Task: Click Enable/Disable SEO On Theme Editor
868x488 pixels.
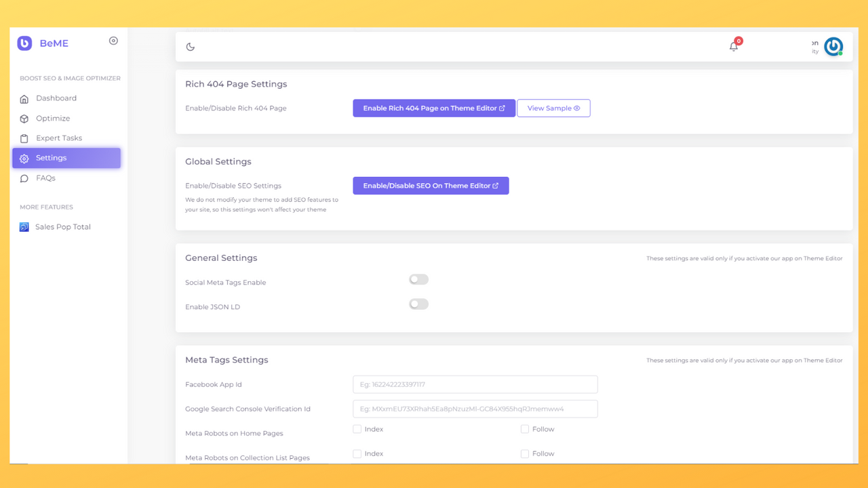Action: (x=431, y=186)
